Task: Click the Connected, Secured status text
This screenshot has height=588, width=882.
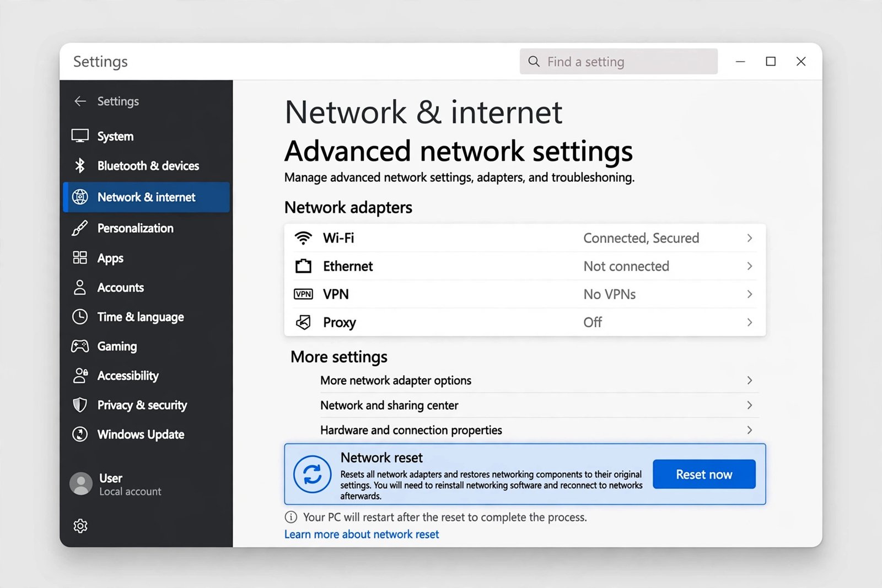Action: point(641,238)
